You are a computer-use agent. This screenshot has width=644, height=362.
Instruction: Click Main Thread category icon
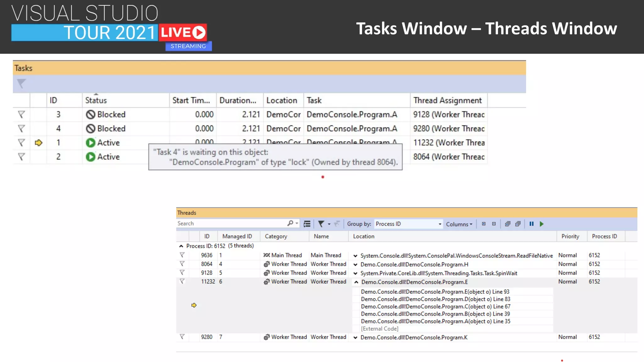click(267, 255)
